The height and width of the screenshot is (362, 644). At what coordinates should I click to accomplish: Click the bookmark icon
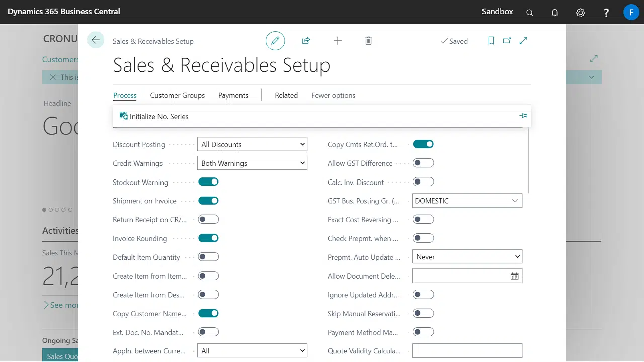491,41
